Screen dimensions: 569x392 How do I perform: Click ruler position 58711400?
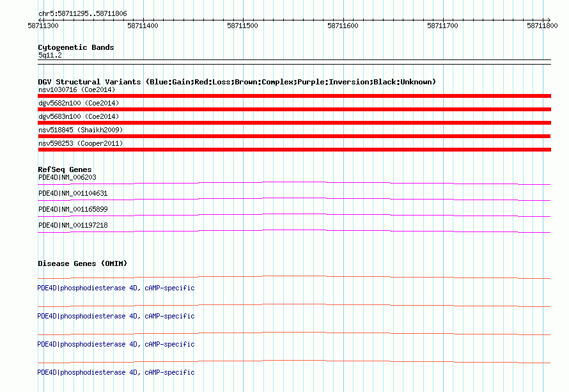143,26
